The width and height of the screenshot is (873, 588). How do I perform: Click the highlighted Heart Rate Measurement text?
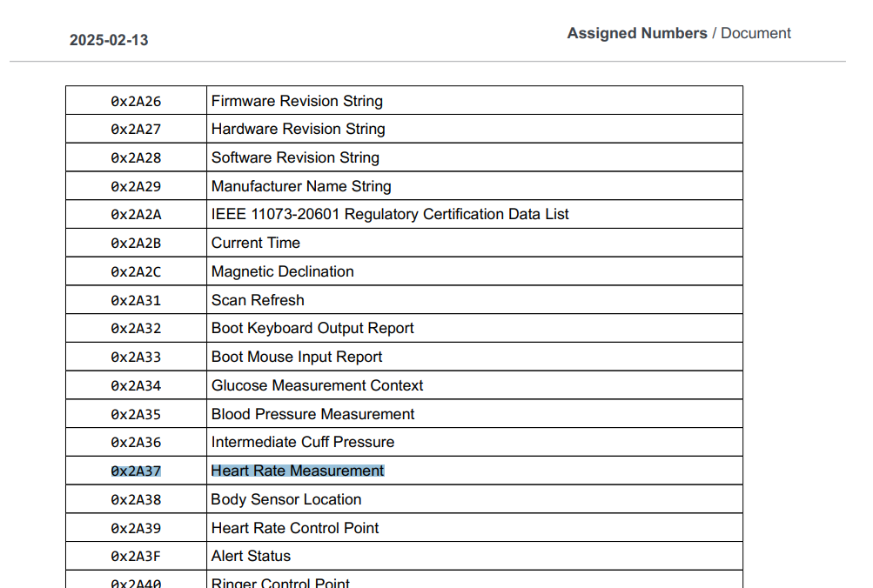click(297, 471)
